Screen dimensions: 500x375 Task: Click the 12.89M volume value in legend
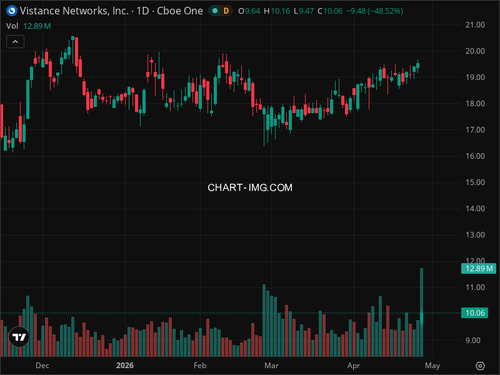(37, 26)
